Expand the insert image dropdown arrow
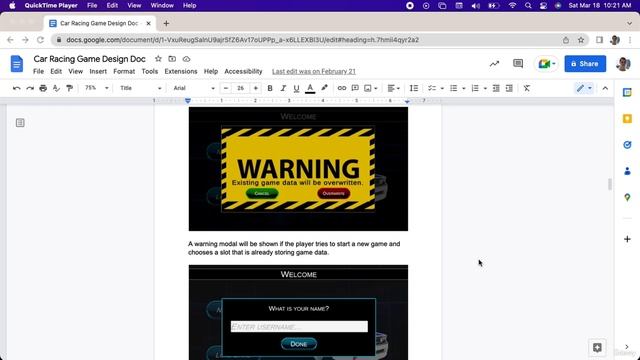640x360 pixels. click(376, 88)
